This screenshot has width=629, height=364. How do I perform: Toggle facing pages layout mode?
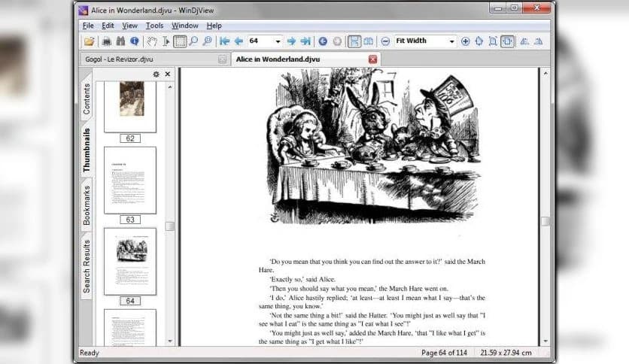368,41
